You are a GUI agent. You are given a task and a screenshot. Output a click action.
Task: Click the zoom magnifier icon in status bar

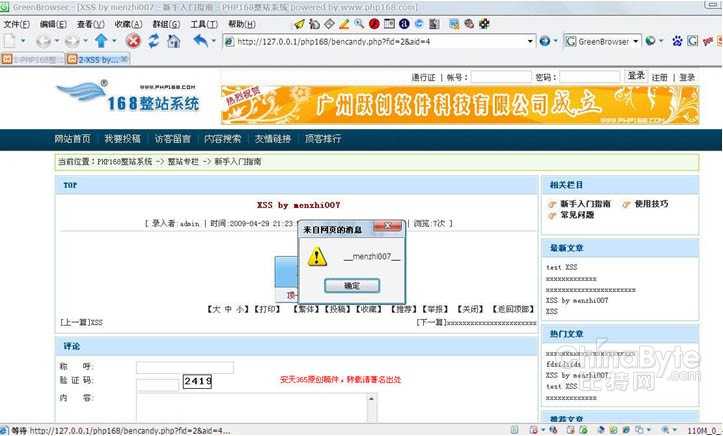pos(666,430)
